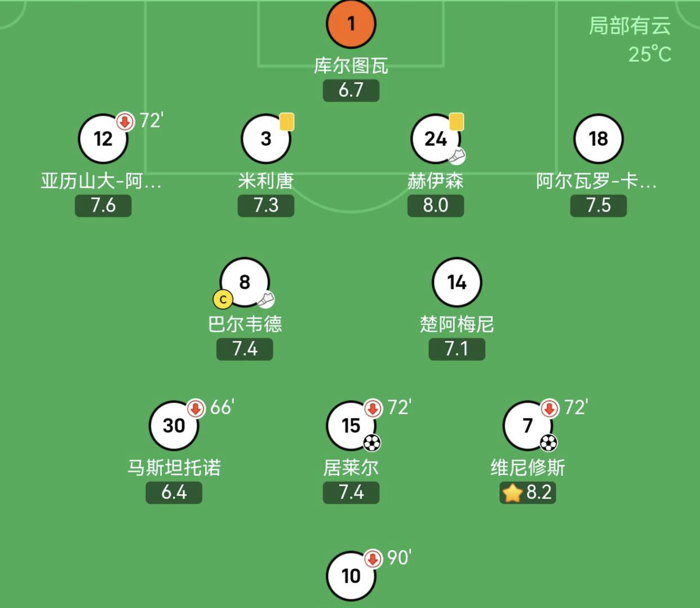Open goalkeeper number 1 库尔图瓦 profile
The width and height of the screenshot is (700, 608).
pyautogui.click(x=351, y=24)
